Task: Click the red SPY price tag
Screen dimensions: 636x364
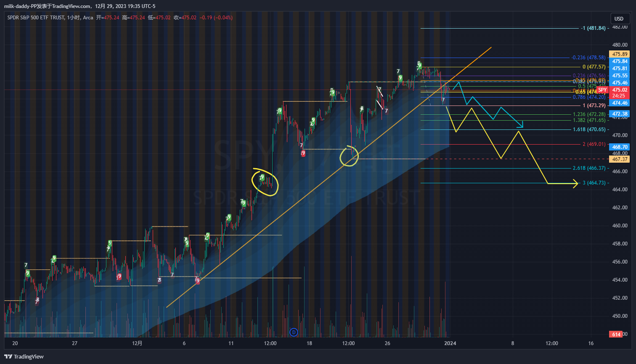Action: (603, 90)
